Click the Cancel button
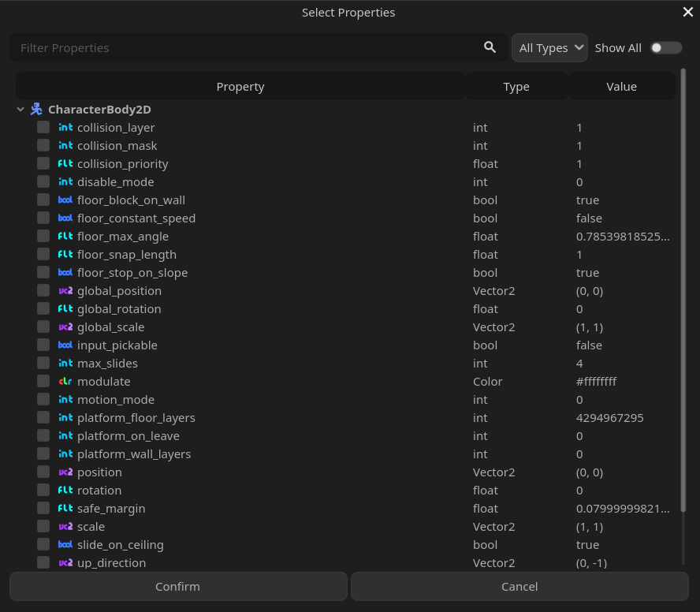 coord(519,587)
